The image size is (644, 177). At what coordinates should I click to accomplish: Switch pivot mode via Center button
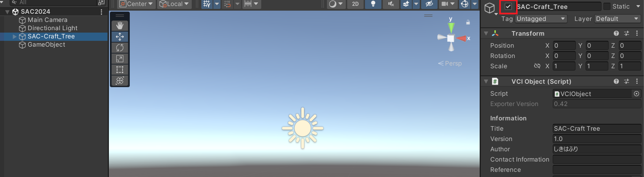(136, 4)
